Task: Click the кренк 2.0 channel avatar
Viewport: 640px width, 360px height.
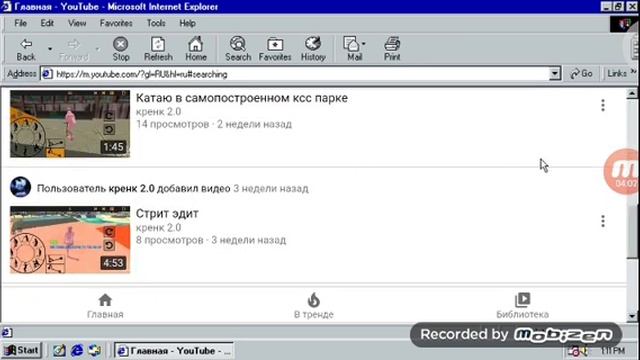Action: coord(20,187)
